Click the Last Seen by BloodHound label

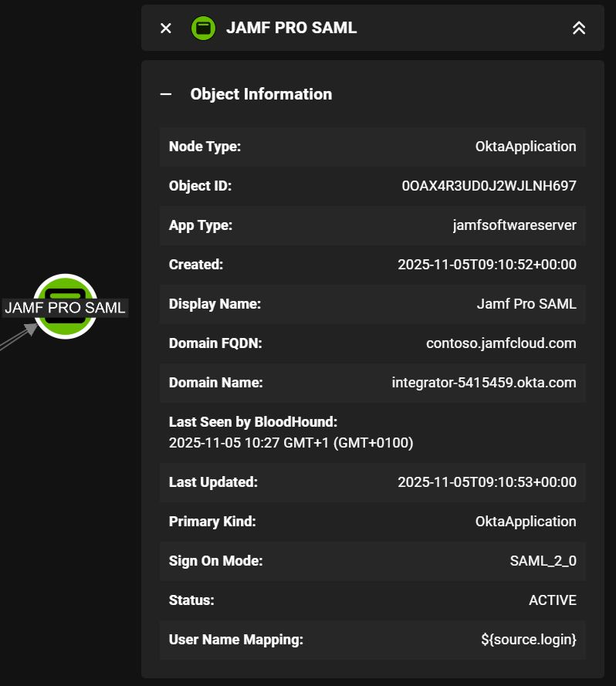(x=253, y=422)
